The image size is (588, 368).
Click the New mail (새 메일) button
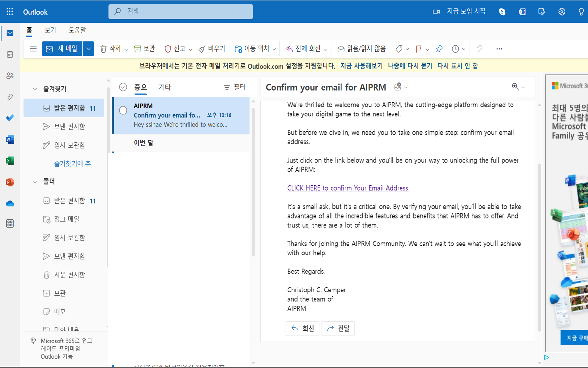pos(62,49)
